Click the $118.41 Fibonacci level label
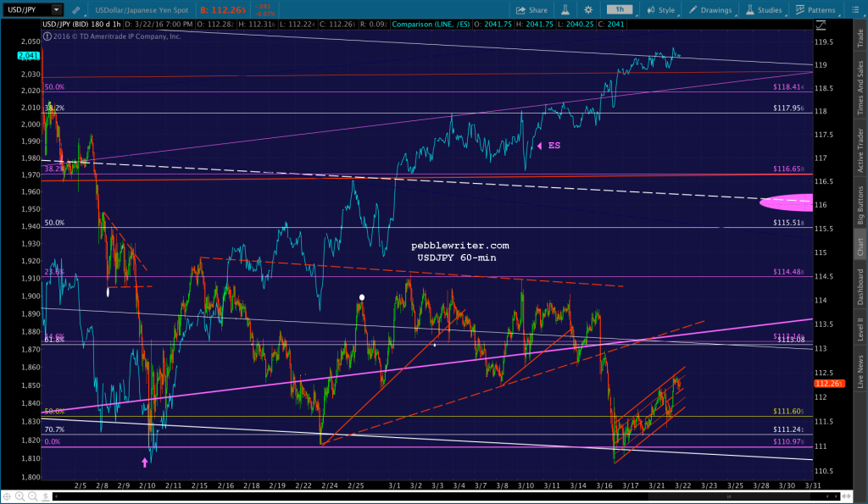 click(789, 87)
